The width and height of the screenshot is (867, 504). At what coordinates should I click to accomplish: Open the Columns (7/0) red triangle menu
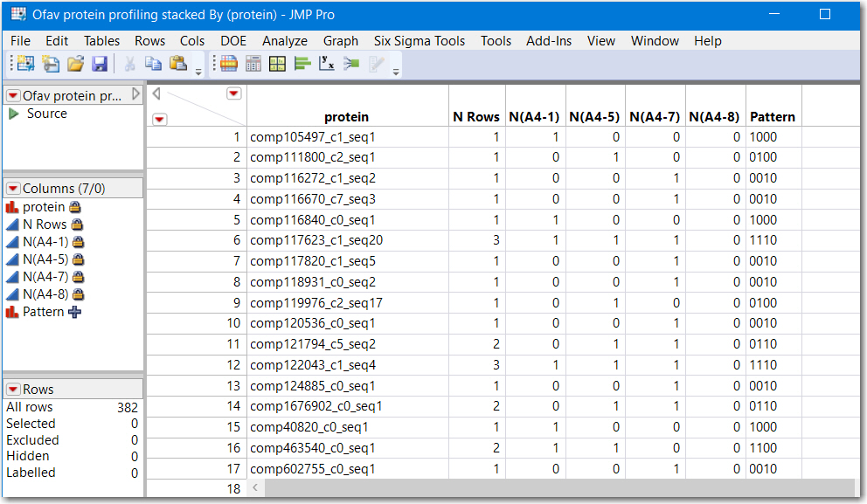click(11, 188)
